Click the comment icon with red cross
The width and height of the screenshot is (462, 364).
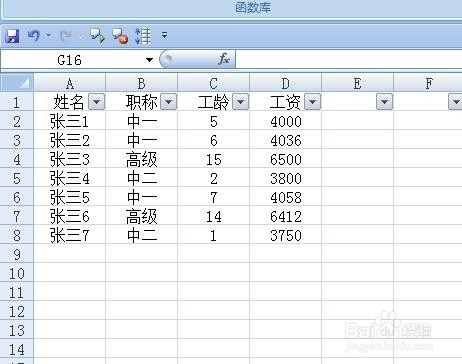pyautogui.click(x=120, y=36)
